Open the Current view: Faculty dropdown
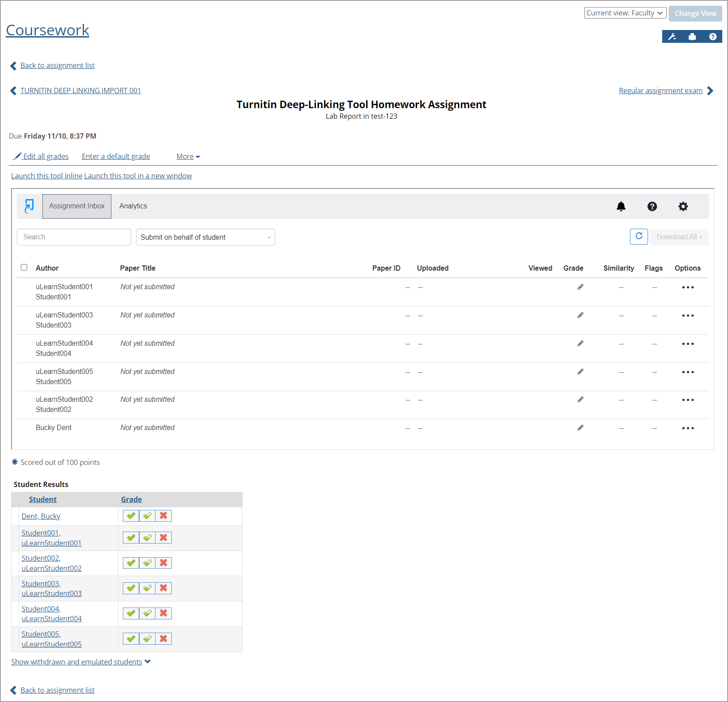This screenshot has width=728, height=702. point(625,13)
